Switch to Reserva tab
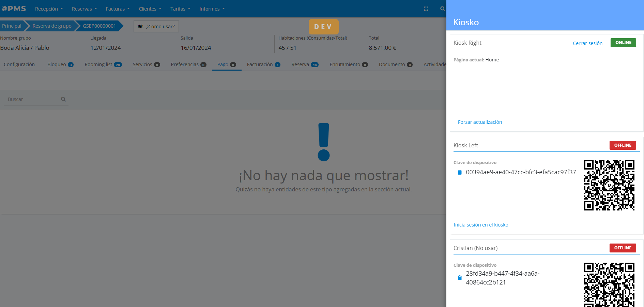 pyautogui.click(x=305, y=64)
